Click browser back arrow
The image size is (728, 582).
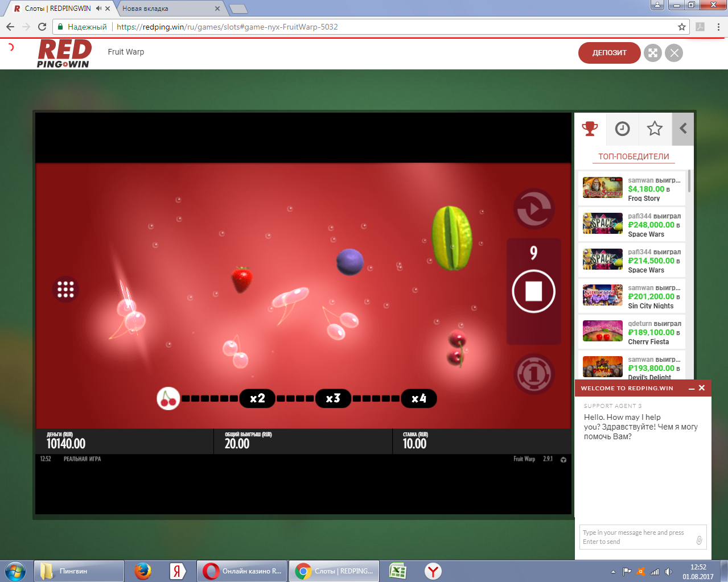(10, 27)
